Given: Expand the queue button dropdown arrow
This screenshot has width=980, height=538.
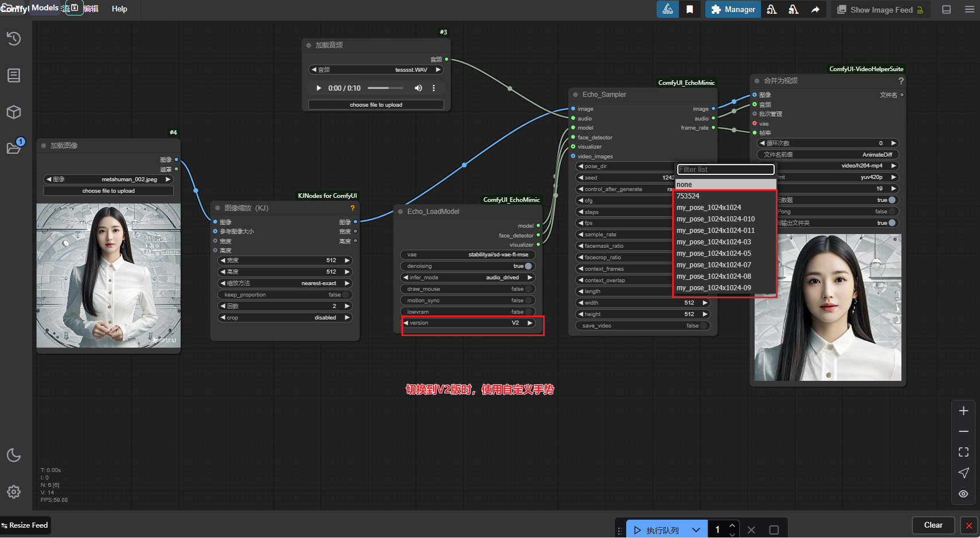Looking at the screenshot, I should point(696,530).
